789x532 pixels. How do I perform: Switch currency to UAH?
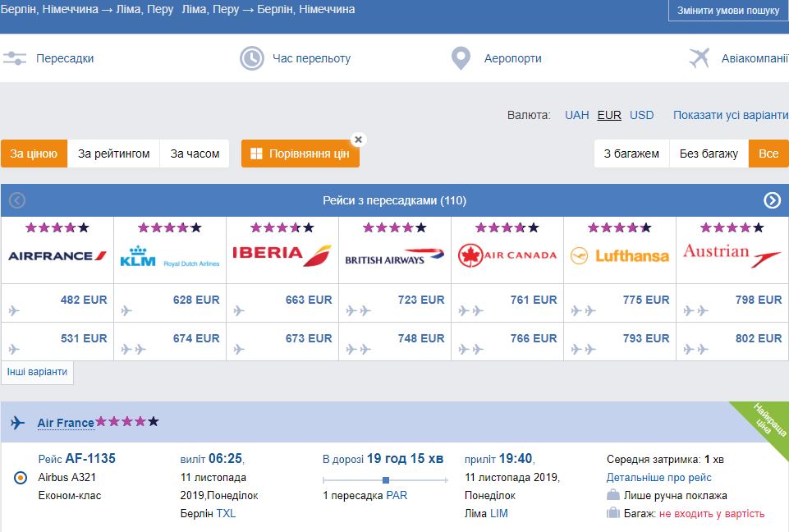point(576,115)
